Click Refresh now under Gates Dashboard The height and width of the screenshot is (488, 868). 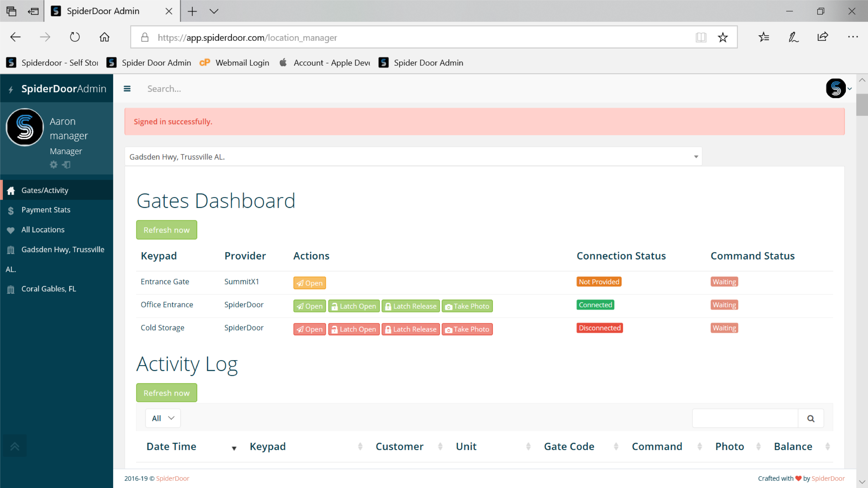tap(166, 230)
